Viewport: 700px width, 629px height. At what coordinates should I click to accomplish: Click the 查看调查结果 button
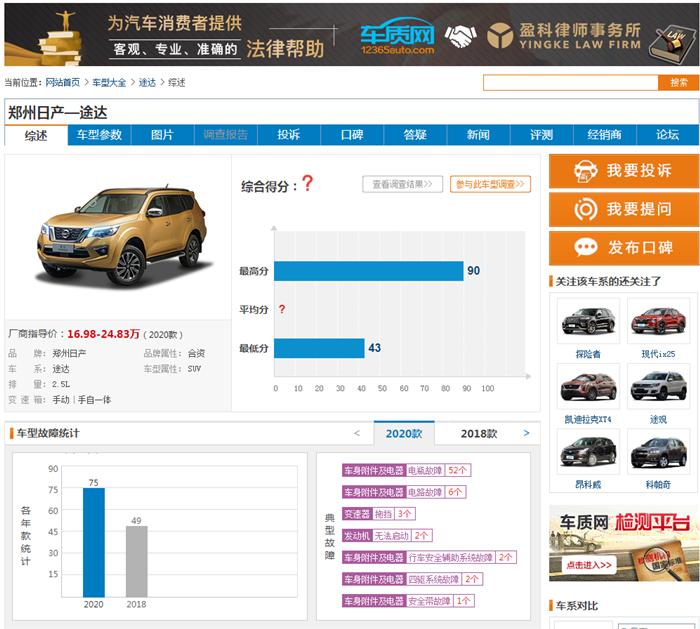pyautogui.click(x=402, y=184)
